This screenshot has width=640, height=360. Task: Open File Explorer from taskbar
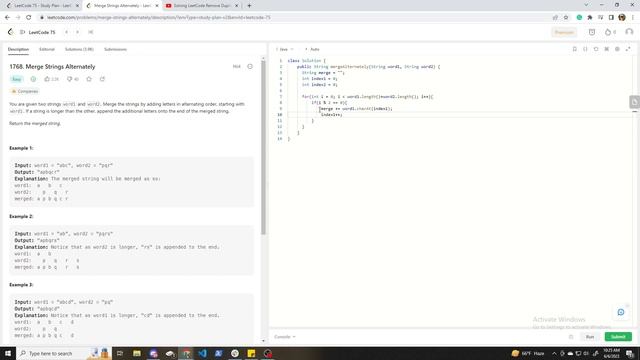coord(137,353)
